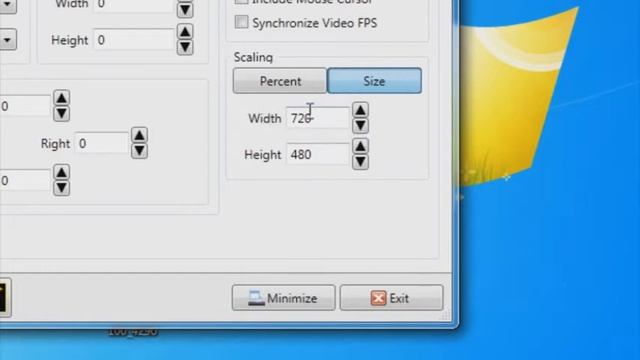This screenshot has width=640, height=360.
Task: Click the Right crop value field
Action: tap(102, 143)
